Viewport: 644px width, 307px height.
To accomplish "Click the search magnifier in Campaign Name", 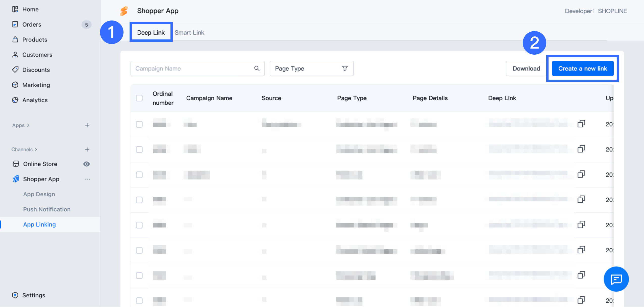I will [257, 68].
